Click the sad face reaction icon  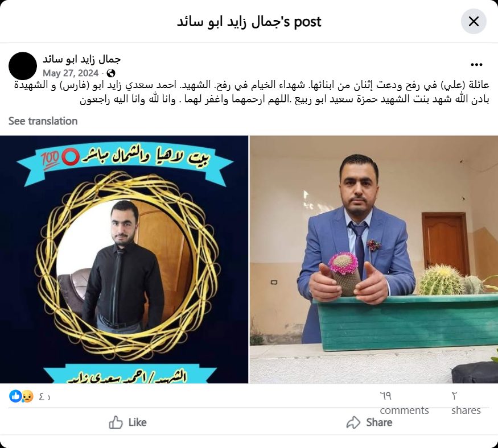click(x=27, y=396)
